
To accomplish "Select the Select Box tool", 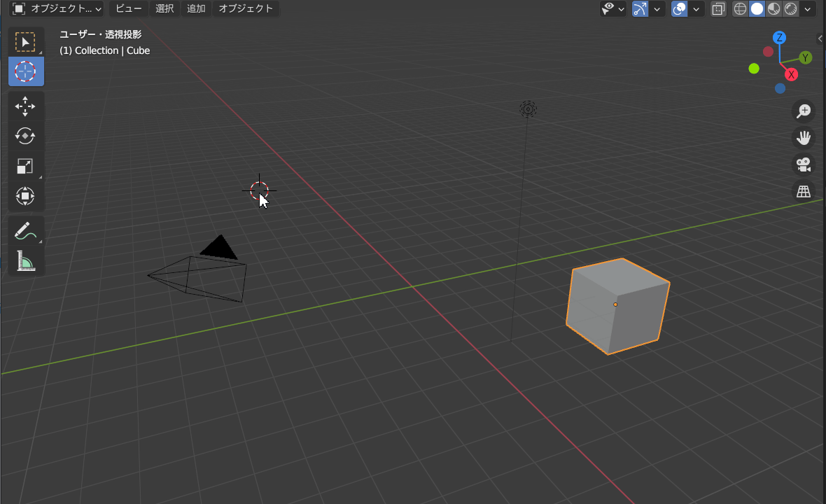I will pos(25,42).
